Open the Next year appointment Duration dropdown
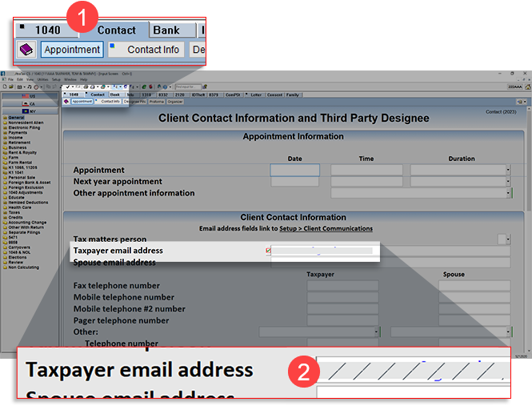The width and height of the screenshot is (532, 410). [508, 182]
